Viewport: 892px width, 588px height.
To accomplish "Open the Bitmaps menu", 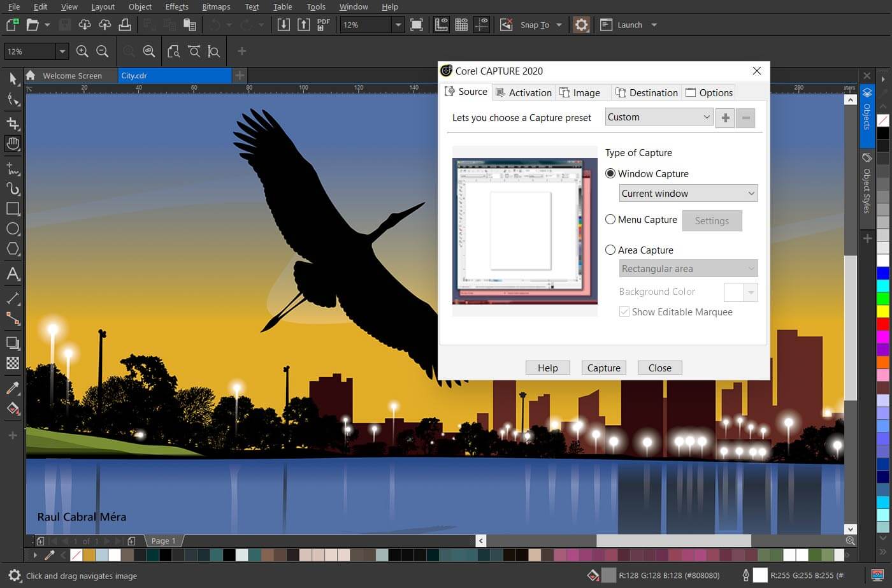I will [216, 7].
